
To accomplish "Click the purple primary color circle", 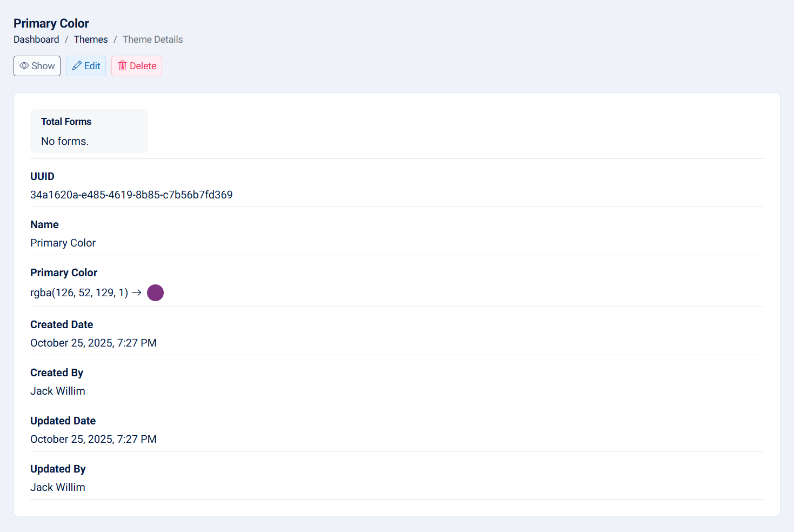I will click(x=155, y=292).
